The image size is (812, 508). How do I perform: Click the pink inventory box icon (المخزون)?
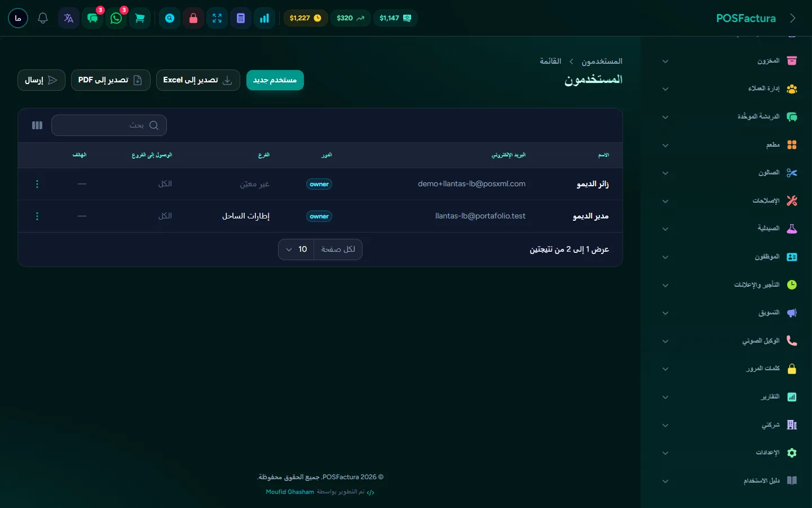[792, 61]
